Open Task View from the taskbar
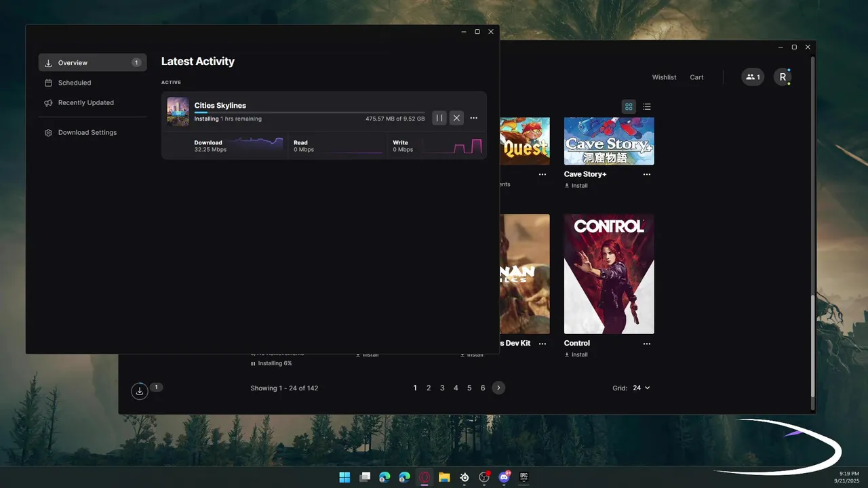 coord(365,477)
